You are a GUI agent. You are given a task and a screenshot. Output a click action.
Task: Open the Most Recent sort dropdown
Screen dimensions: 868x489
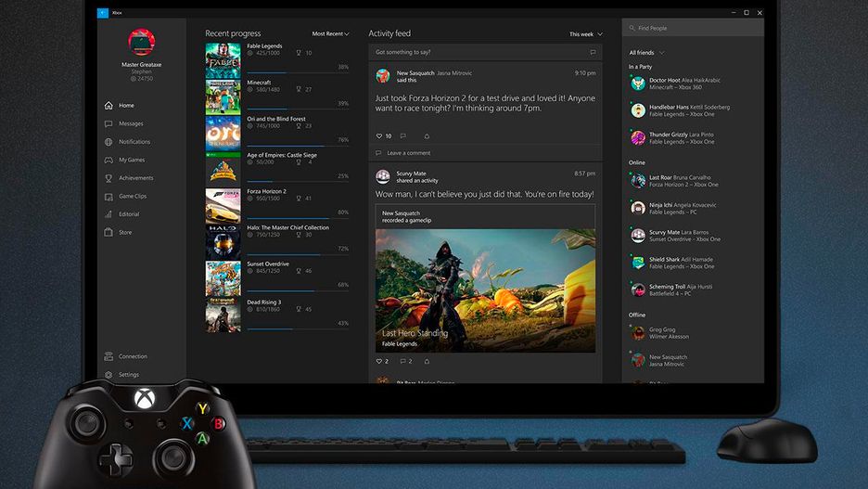[x=330, y=33]
